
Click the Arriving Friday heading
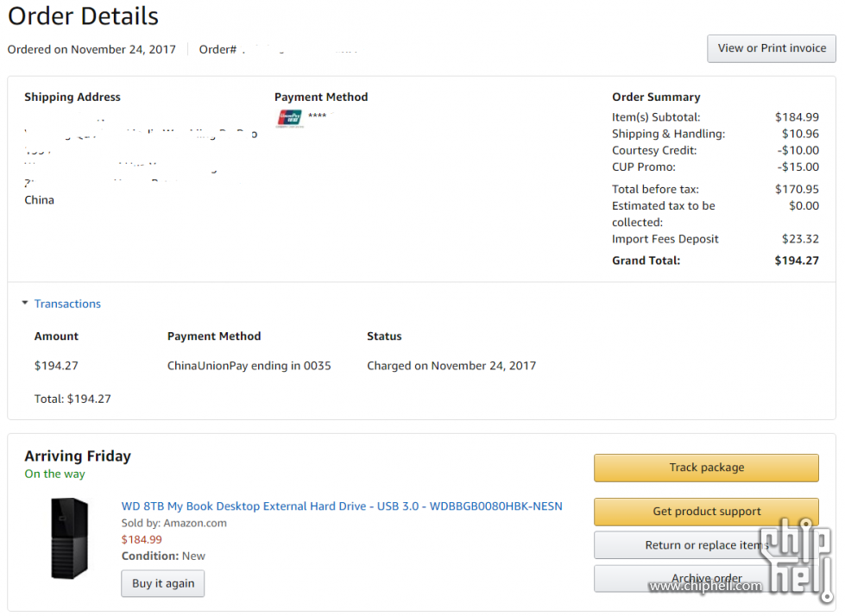(78, 456)
